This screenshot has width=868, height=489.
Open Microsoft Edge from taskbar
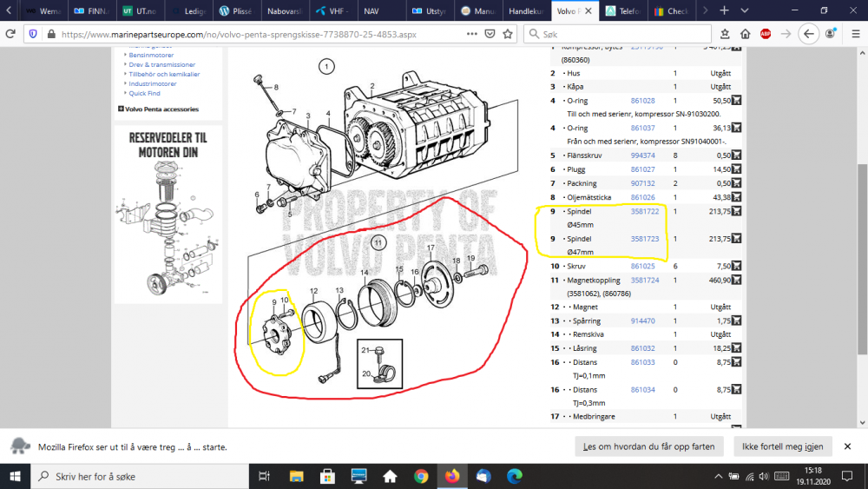(x=514, y=476)
